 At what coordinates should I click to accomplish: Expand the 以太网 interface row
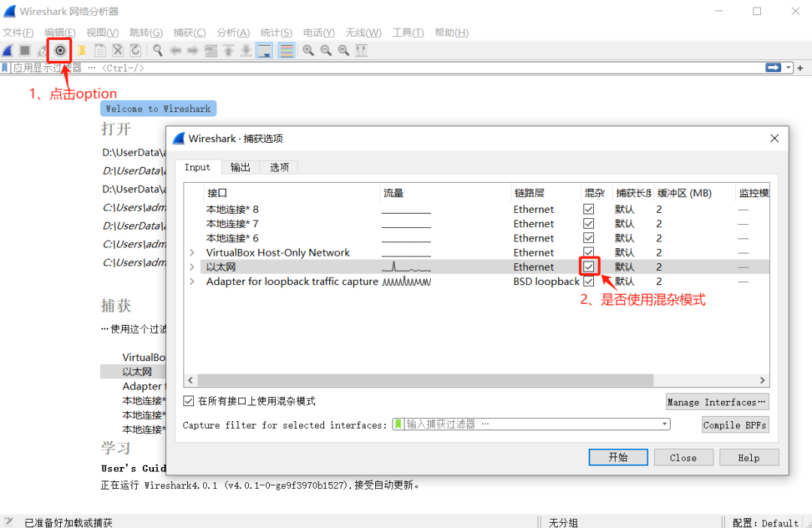click(x=192, y=267)
